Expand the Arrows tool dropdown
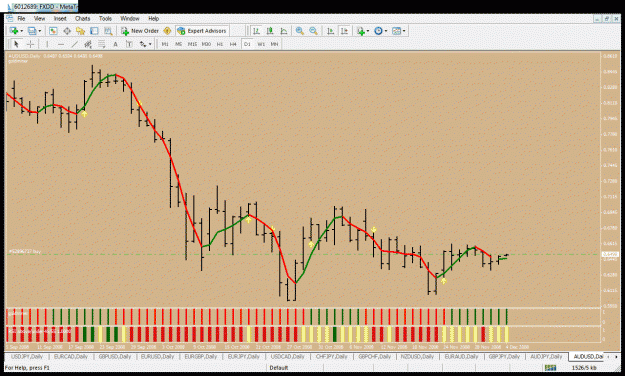The width and height of the screenshot is (625, 376). 150,44
